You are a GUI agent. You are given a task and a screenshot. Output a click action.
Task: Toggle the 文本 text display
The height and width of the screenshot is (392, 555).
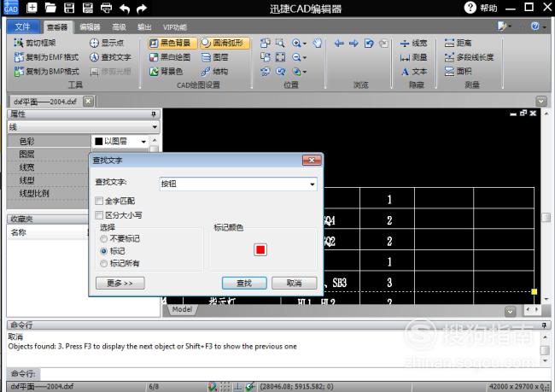(413, 72)
